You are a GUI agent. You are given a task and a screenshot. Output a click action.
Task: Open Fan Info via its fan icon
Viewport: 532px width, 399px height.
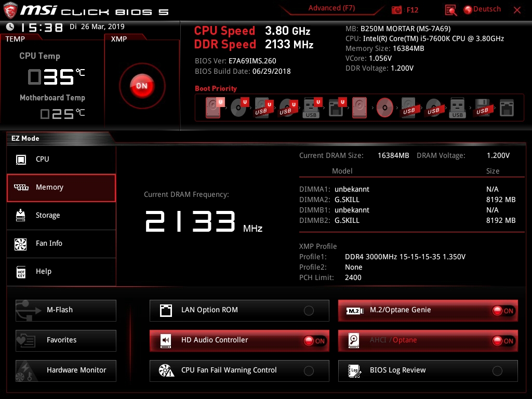[x=21, y=244]
